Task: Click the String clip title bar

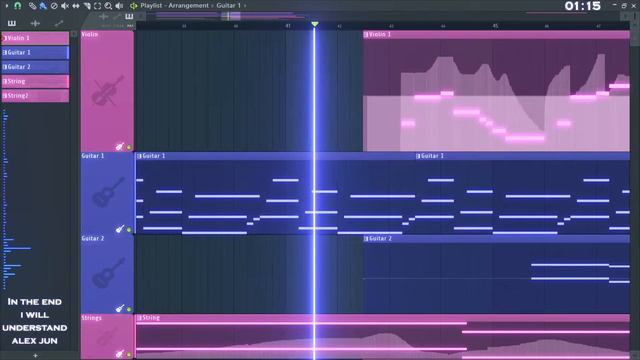Action: (383, 318)
